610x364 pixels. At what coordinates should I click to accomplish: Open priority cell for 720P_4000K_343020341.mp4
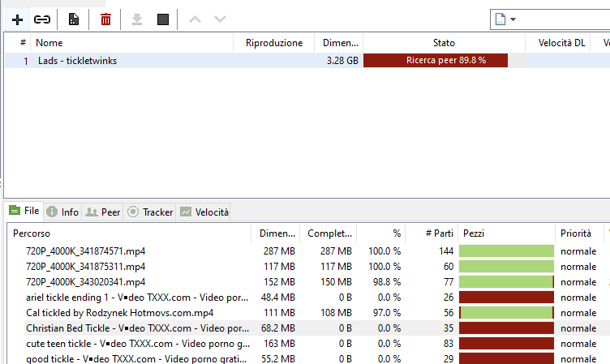click(x=578, y=282)
